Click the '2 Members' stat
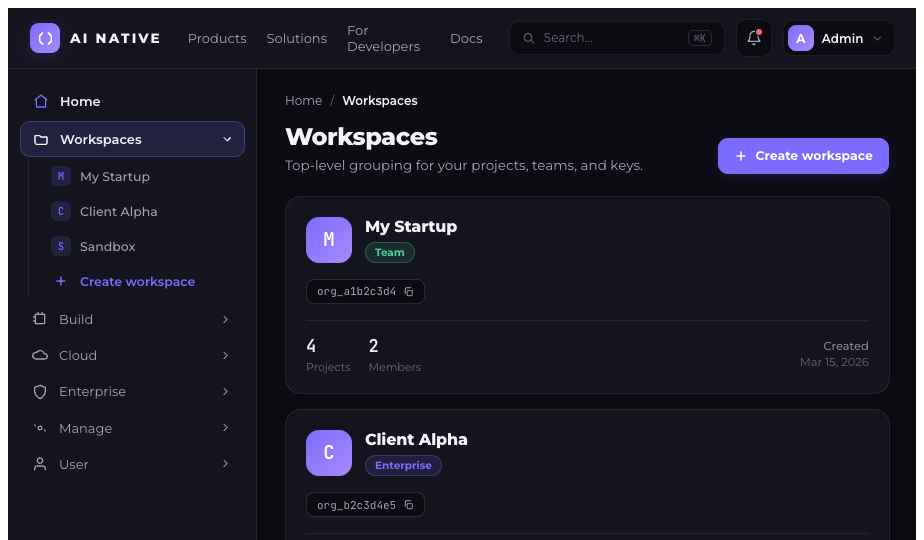This screenshot has height=540, width=924. [x=395, y=355]
